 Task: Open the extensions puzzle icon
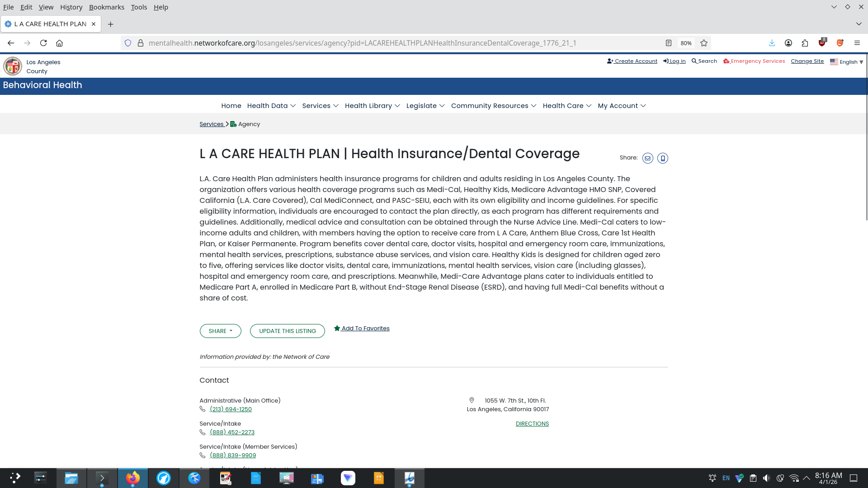805,43
